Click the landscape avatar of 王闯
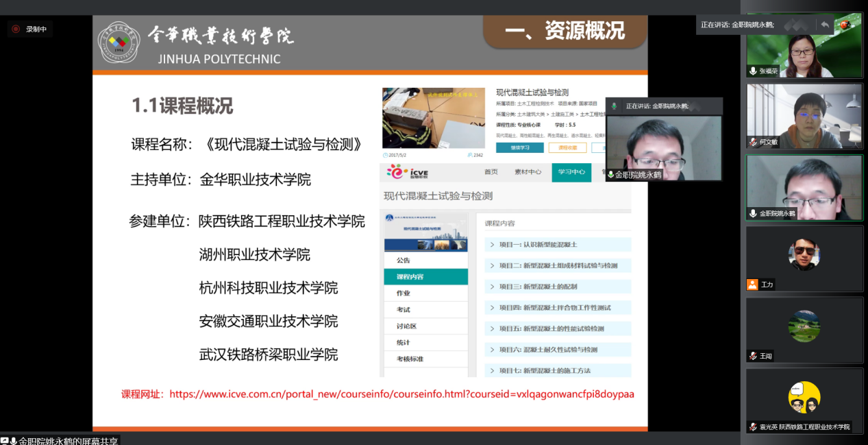This screenshot has width=868, height=445. 804,326
